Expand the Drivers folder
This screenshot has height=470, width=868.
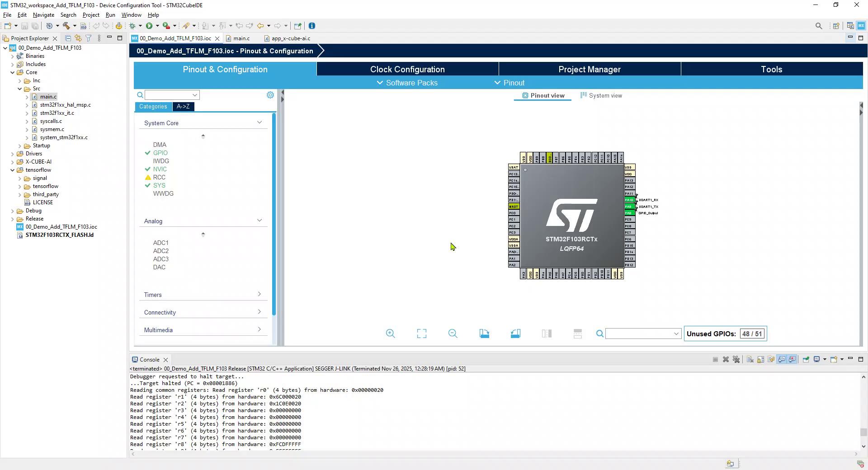coord(12,154)
